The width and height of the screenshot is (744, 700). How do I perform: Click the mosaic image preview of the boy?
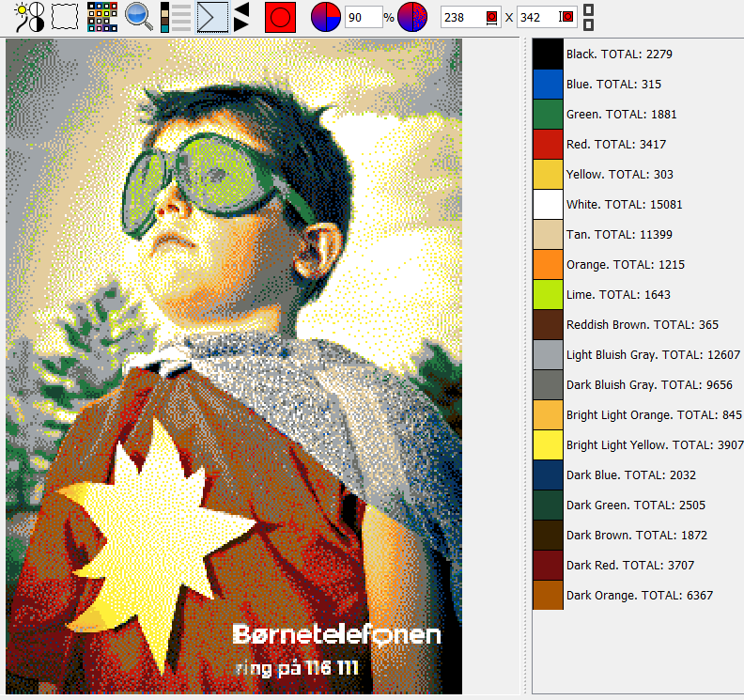(234, 366)
